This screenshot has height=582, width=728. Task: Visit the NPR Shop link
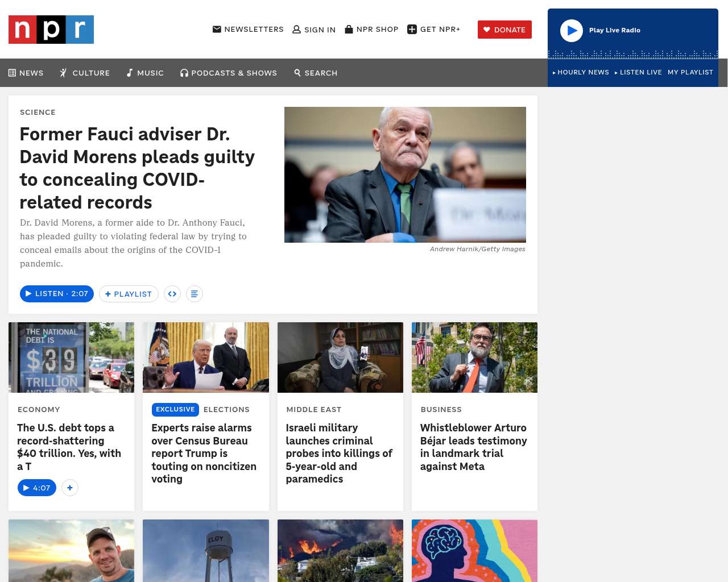(371, 29)
